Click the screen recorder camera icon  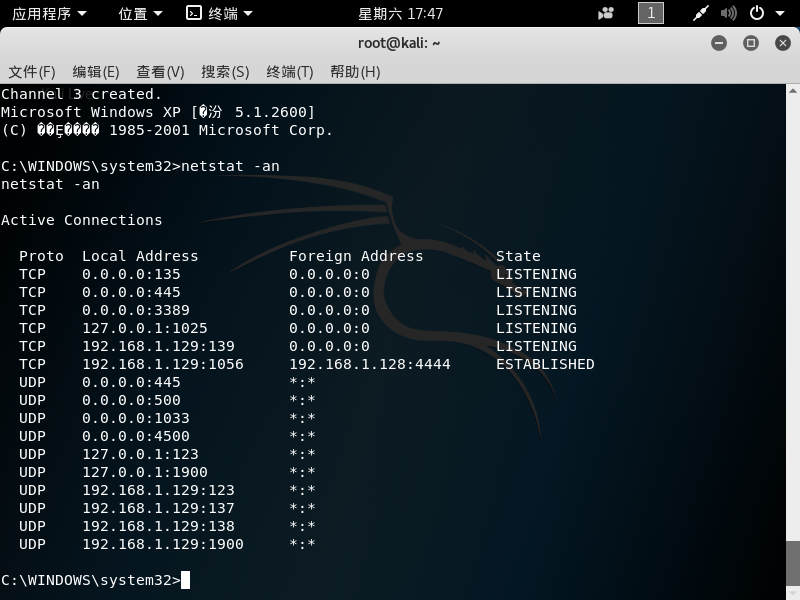(606, 13)
